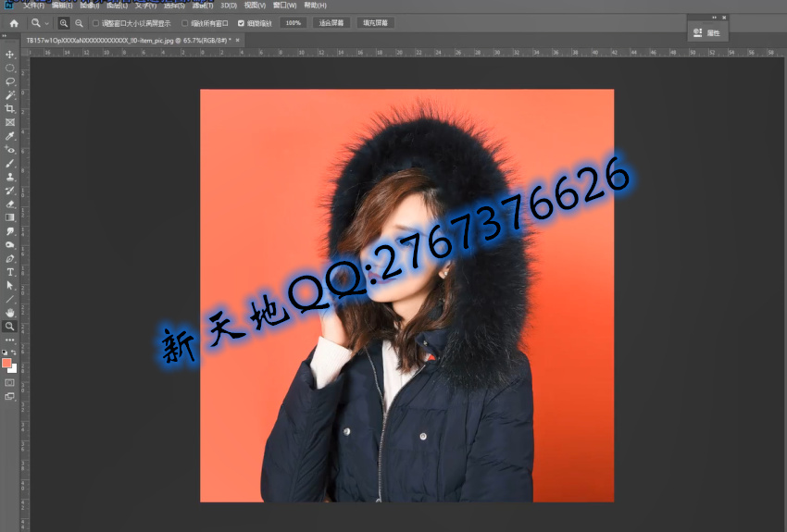Click the vertical ruler beside toolbox
787x532 pixels.
point(25,293)
